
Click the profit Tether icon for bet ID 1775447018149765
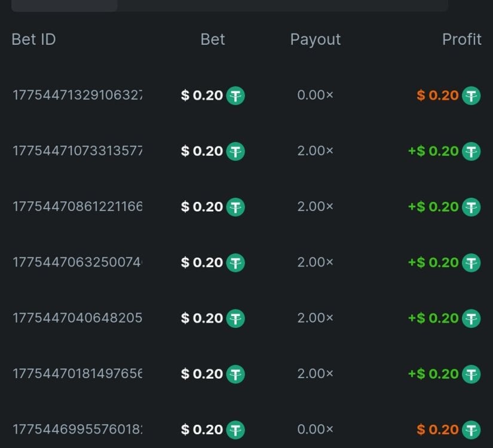pos(471,374)
